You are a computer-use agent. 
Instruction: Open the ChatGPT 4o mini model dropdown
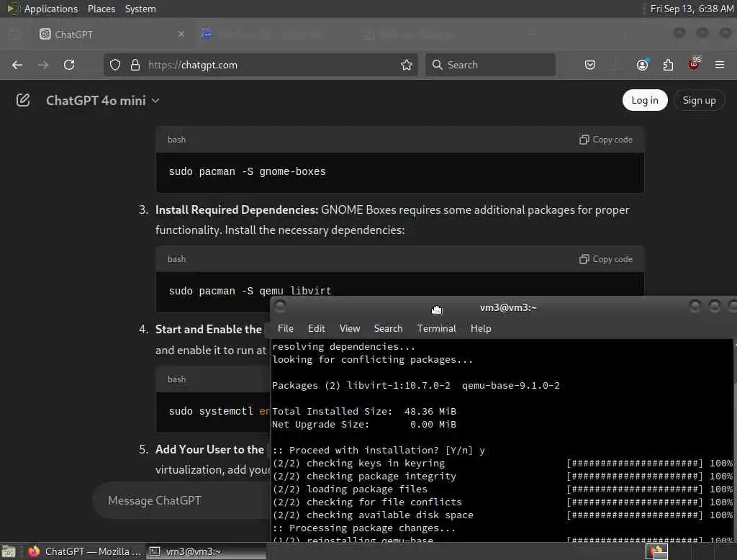(x=103, y=101)
